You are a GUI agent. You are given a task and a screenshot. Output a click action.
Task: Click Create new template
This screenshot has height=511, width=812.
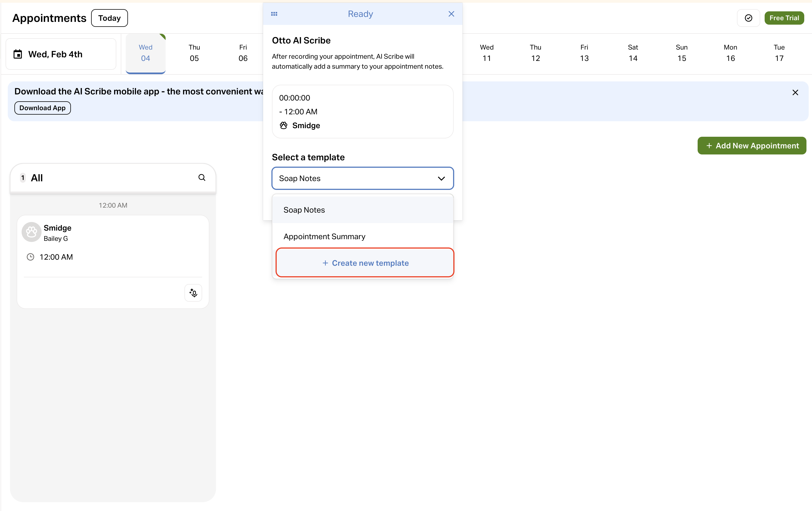click(x=365, y=263)
